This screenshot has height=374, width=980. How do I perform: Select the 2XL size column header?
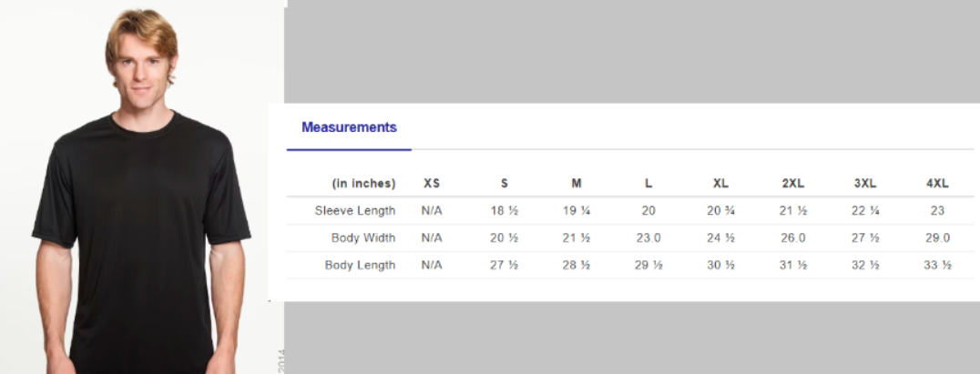tap(793, 183)
